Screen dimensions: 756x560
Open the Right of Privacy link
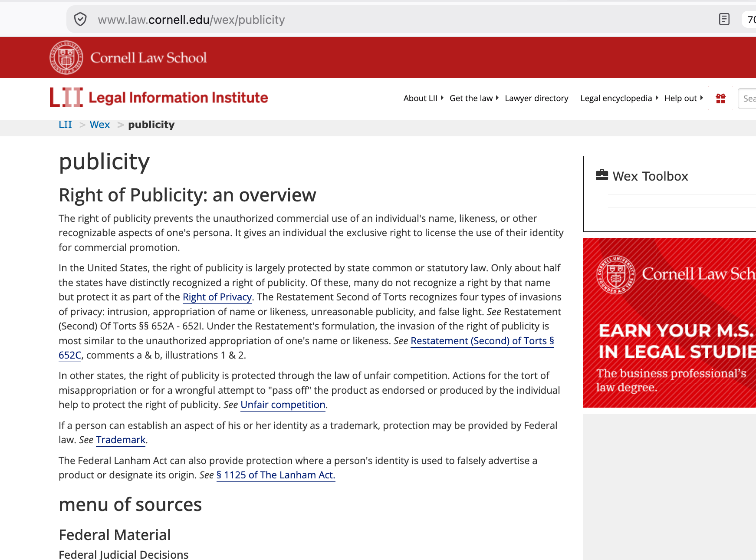(x=217, y=297)
